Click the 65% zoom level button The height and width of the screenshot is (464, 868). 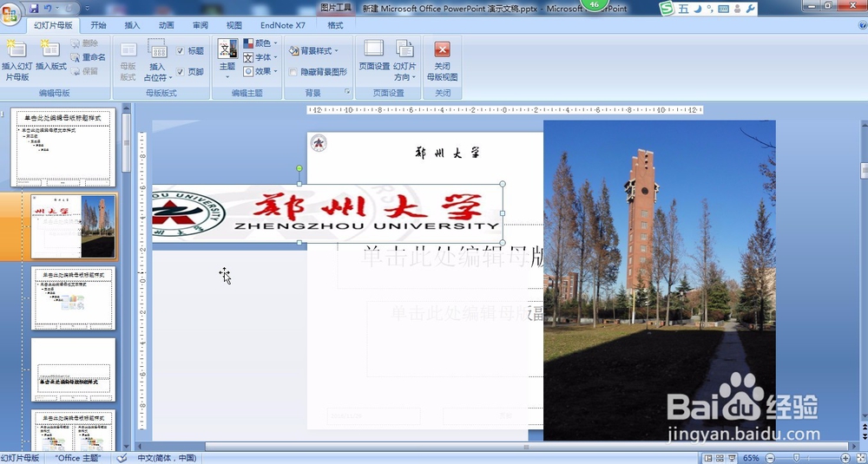click(751, 458)
